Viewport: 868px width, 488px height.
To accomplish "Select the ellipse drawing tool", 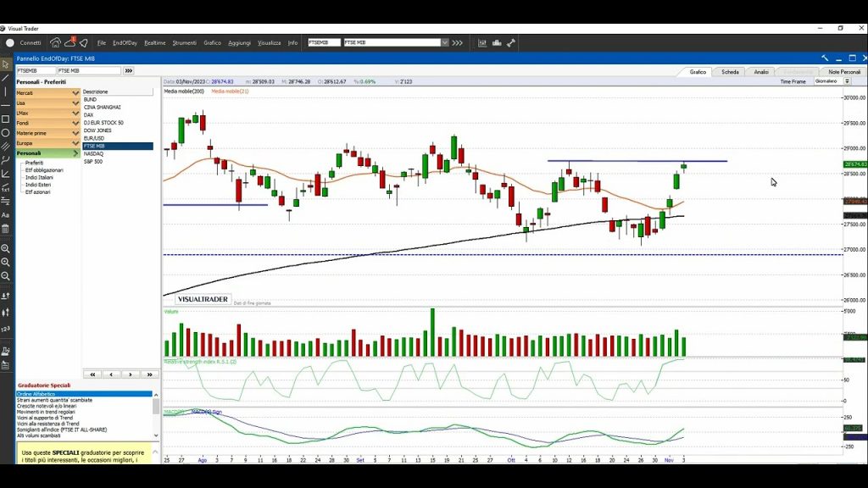I will point(5,133).
